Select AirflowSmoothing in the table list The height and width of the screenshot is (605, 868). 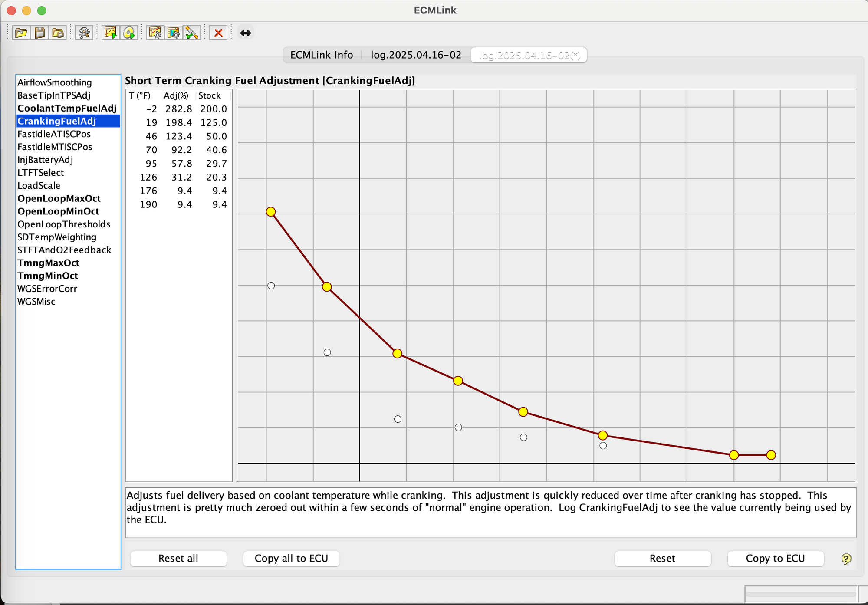(68, 82)
